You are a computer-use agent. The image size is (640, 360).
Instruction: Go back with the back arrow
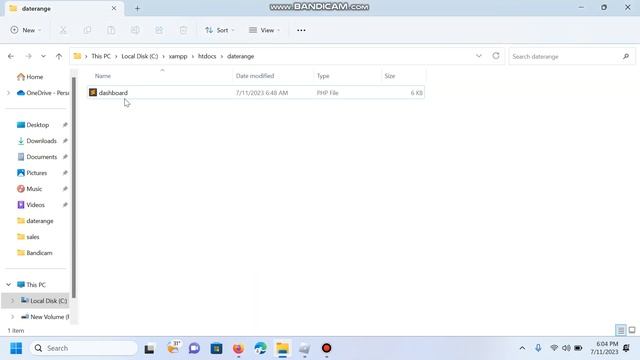pos(11,56)
